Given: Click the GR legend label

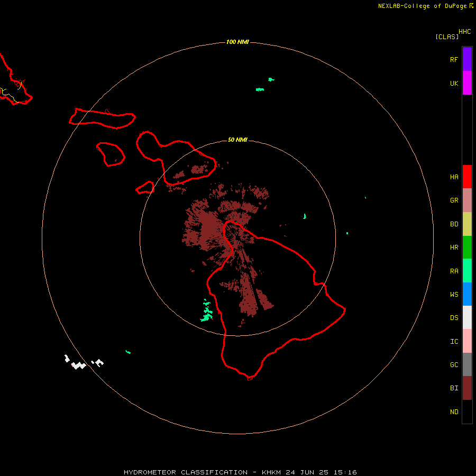Looking at the screenshot, I should click(x=454, y=200).
